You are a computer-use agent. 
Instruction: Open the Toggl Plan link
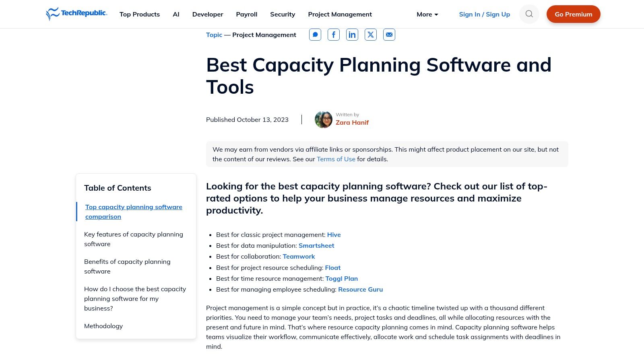tap(342, 278)
